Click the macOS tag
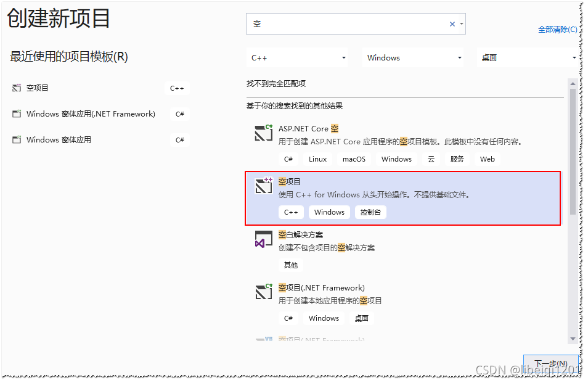This screenshot has height=383, width=588. 354,159
